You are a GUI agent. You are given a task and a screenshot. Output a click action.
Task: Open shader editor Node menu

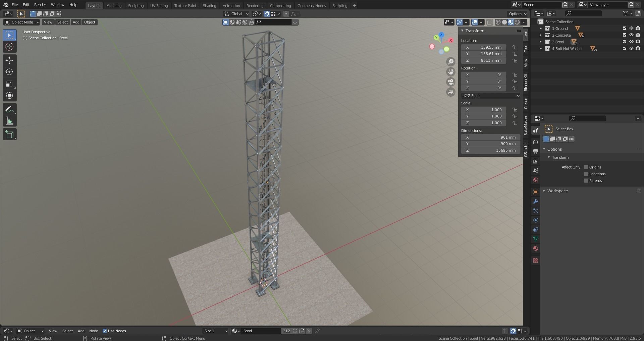tap(94, 331)
